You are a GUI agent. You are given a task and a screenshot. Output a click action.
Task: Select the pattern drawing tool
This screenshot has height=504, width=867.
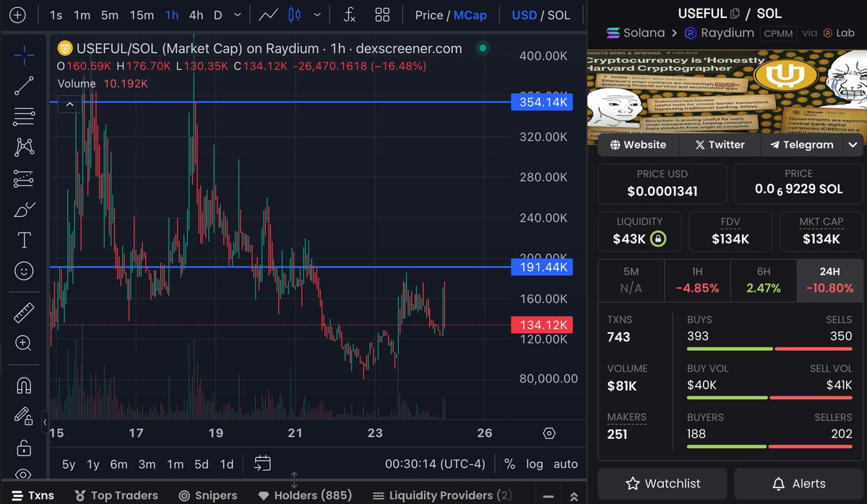24,147
